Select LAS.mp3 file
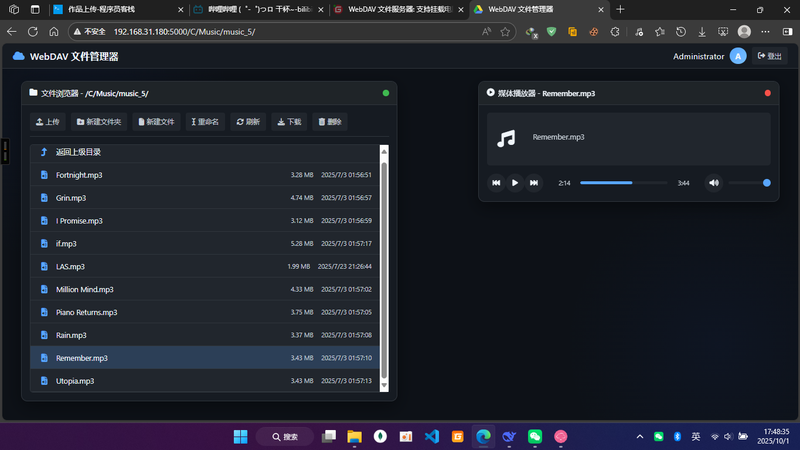The image size is (800, 450). [x=205, y=266]
